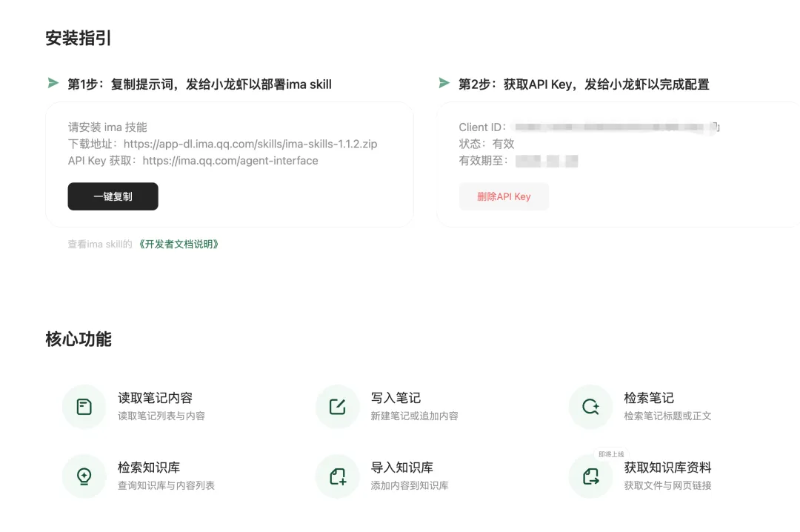Select the 读取笔记内容 feature title
The width and height of the screenshot is (800, 532).
click(x=155, y=398)
